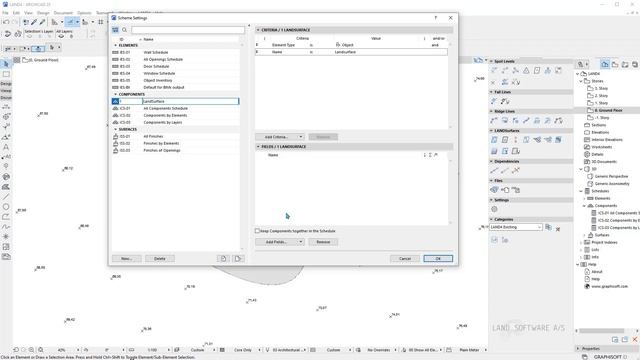Image resolution: width=640 pixels, height=360 pixels.
Task: Select the Marquee tool in the toolbox
Action: pos(6,74)
